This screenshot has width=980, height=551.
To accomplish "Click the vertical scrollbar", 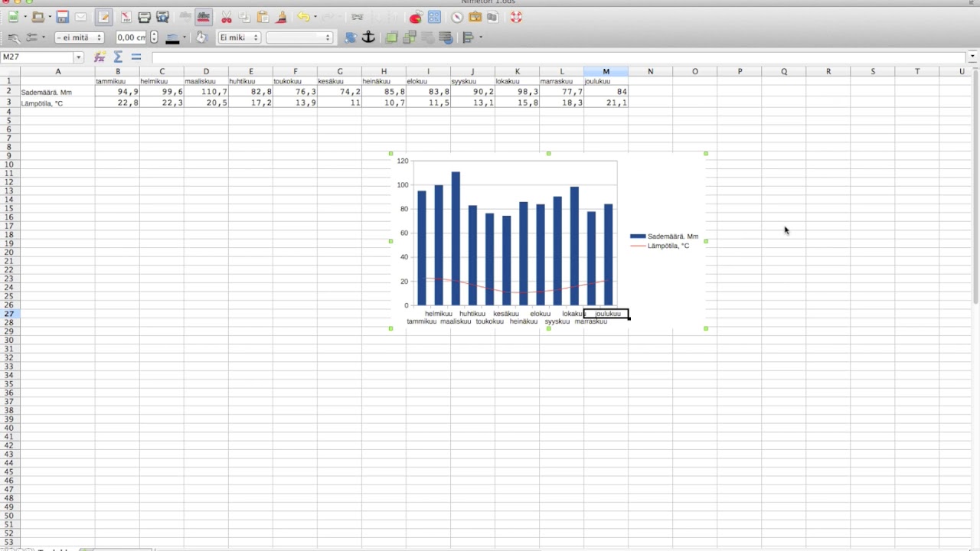I will point(975,191).
